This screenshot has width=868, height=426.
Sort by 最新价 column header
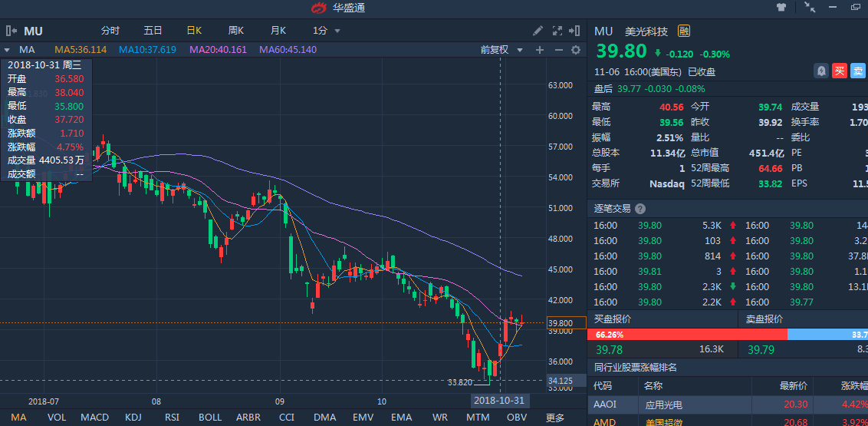pyautogui.click(x=793, y=385)
